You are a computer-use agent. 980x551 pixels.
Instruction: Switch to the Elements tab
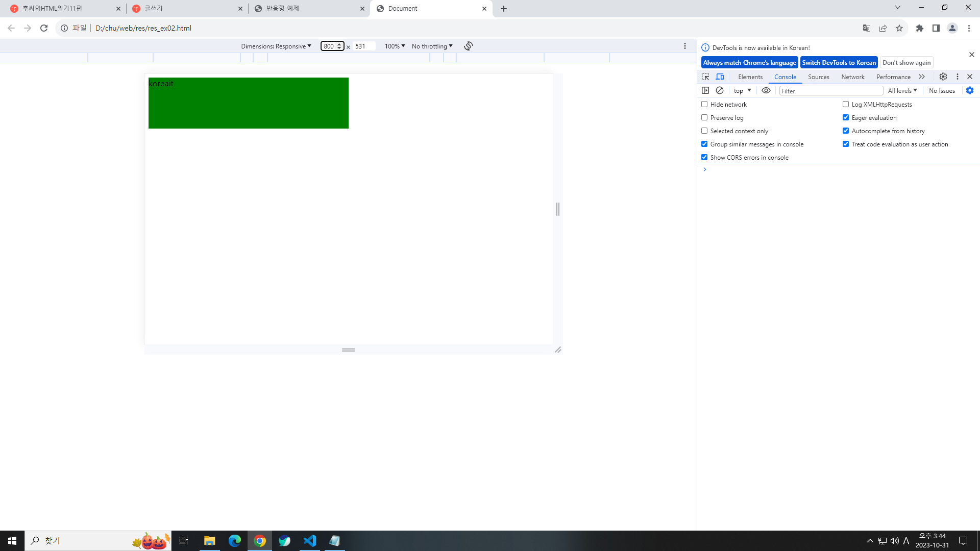tap(750, 77)
